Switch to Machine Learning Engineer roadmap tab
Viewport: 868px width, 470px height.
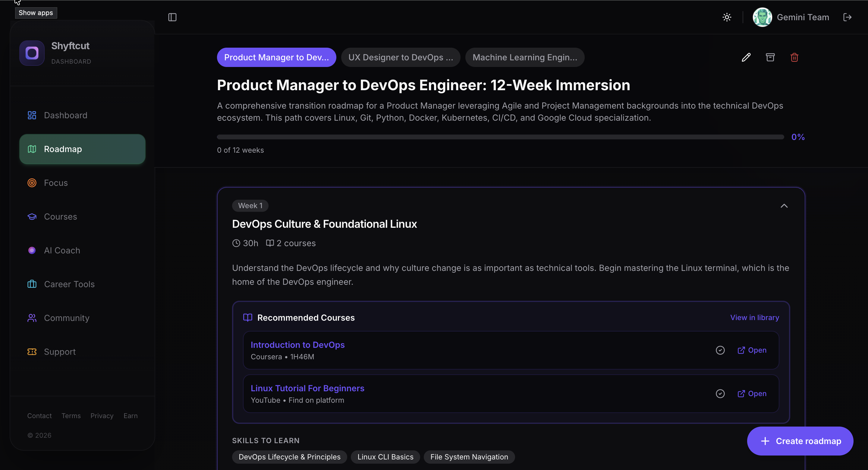click(x=524, y=57)
